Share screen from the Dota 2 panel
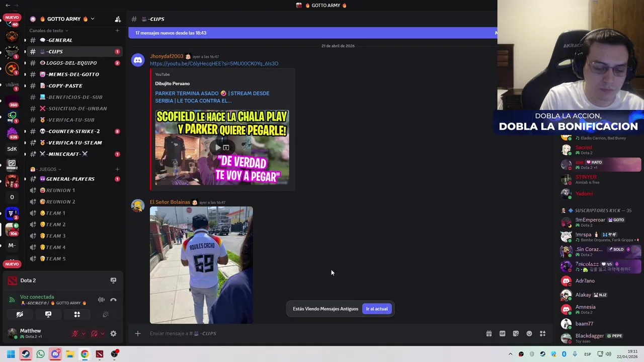The width and height of the screenshot is (644, 362). tap(113, 280)
